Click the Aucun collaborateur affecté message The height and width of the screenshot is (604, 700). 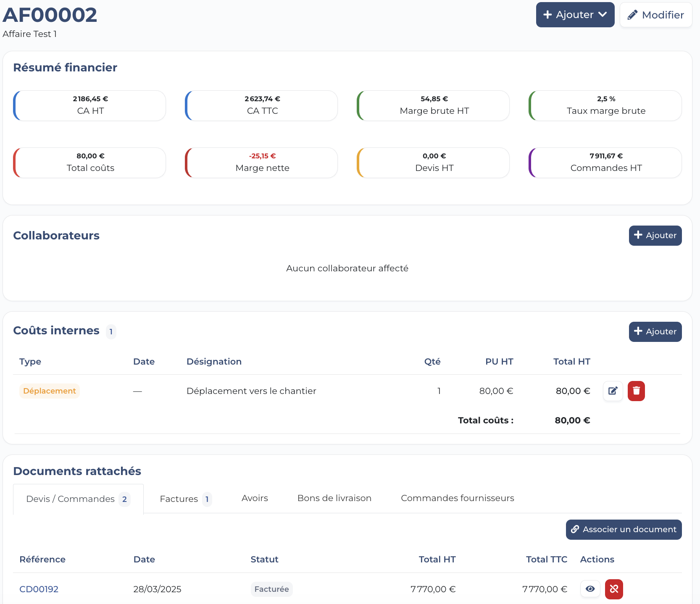point(347,268)
